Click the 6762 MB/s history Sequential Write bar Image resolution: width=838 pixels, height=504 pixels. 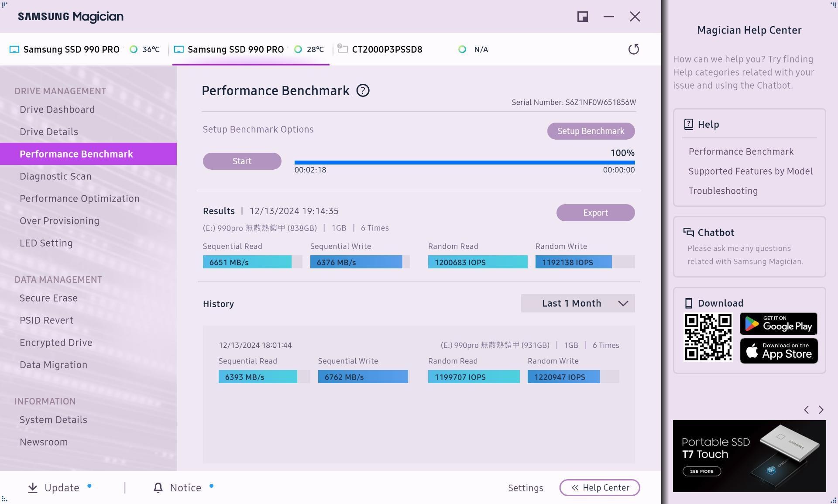pyautogui.click(x=364, y=377)
